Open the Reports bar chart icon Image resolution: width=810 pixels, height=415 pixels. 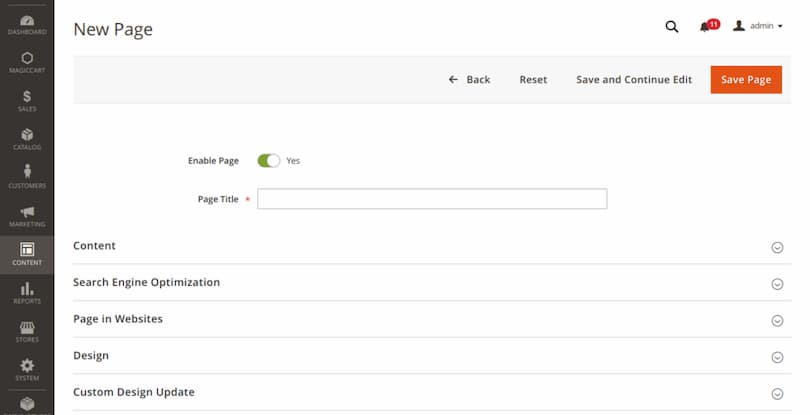coord(27,292)
